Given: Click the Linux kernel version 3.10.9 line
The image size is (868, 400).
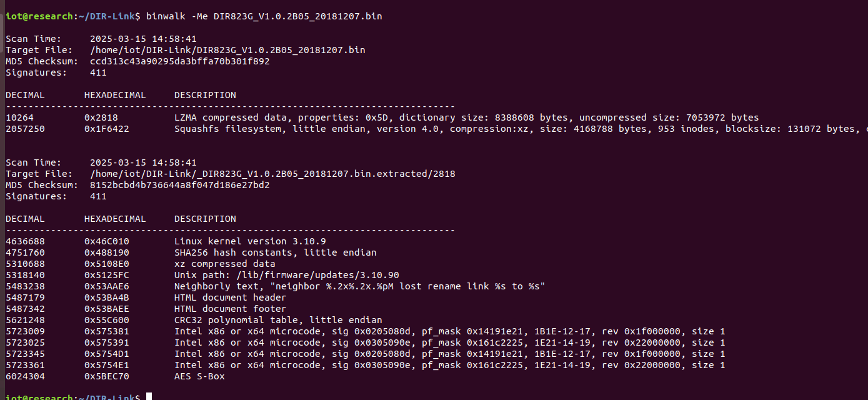Looking at the screenshot, I should (x=250, y=241).
